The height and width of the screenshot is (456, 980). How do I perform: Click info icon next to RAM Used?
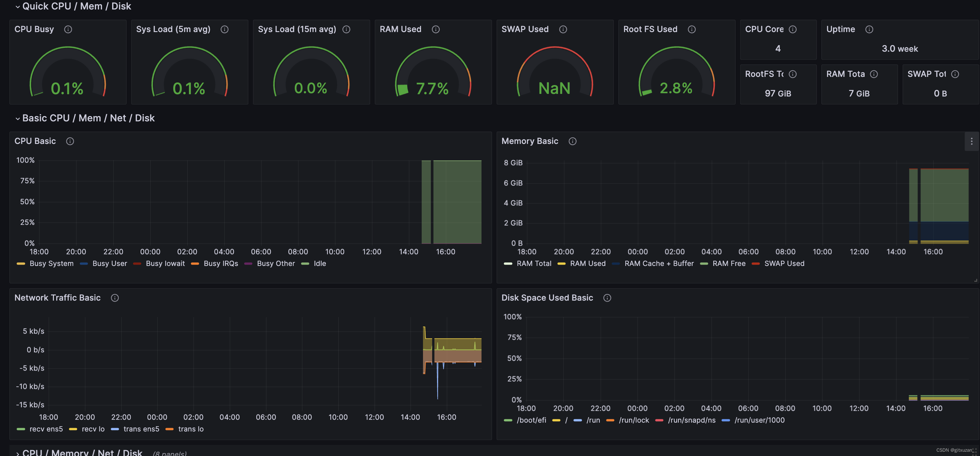[436, 29]
